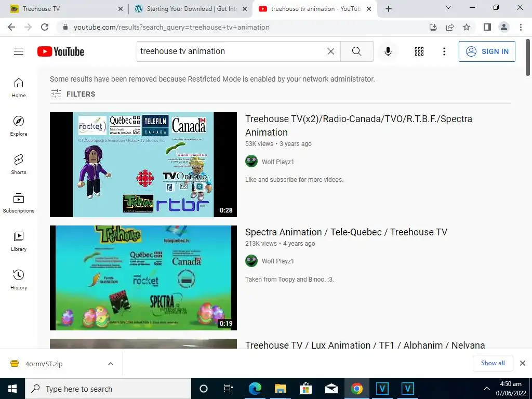The width and height of the screenshot is (532, 399).
Task: Open Wolf Playz1 channel under Tele-Quebec video
Action: coord(277,261)
